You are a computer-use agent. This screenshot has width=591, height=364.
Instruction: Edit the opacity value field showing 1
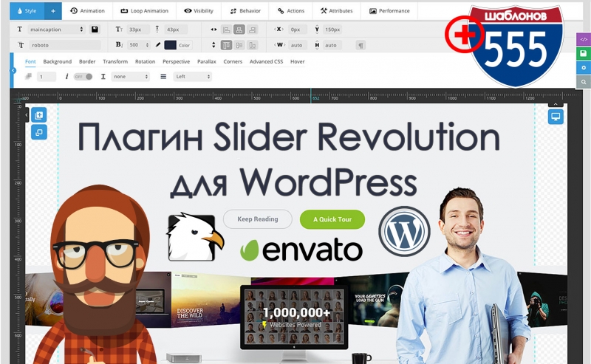pos(47,77)
